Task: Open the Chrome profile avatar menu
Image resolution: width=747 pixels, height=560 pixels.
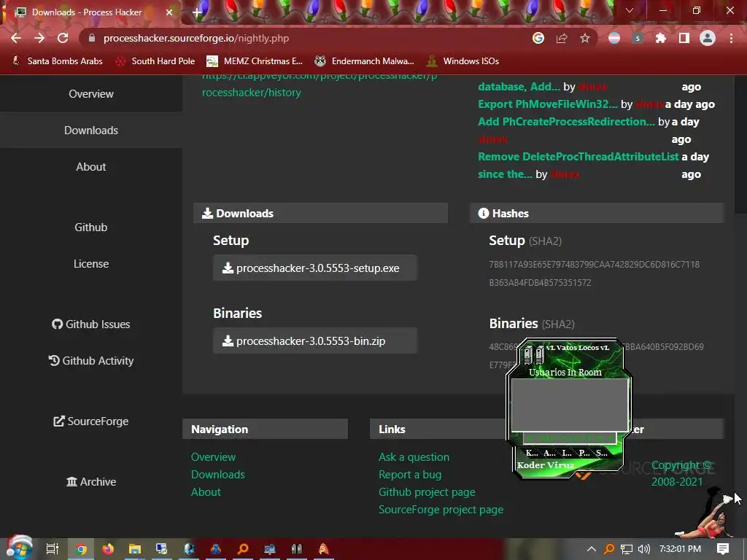Action: 708,38
